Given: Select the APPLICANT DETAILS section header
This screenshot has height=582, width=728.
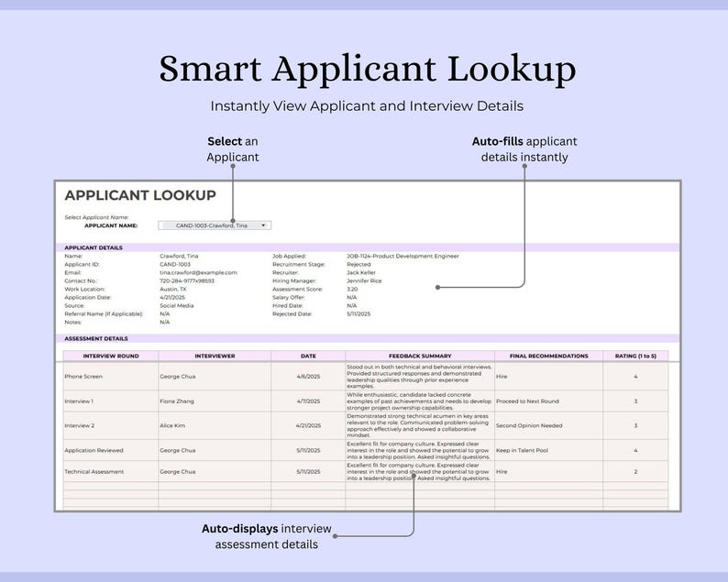Looking at the screenshot, I should (x=94, y=247).
